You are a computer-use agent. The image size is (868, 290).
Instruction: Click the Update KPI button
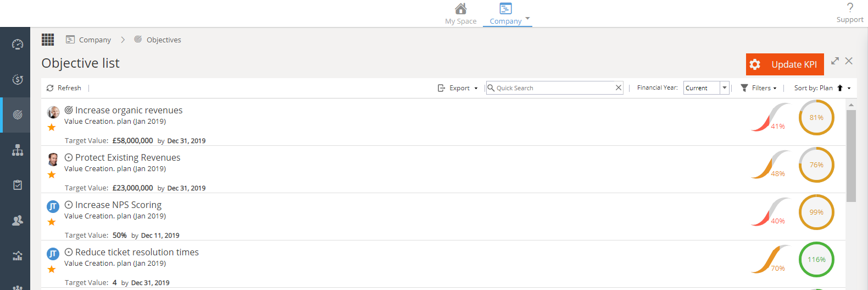point(785,64)
